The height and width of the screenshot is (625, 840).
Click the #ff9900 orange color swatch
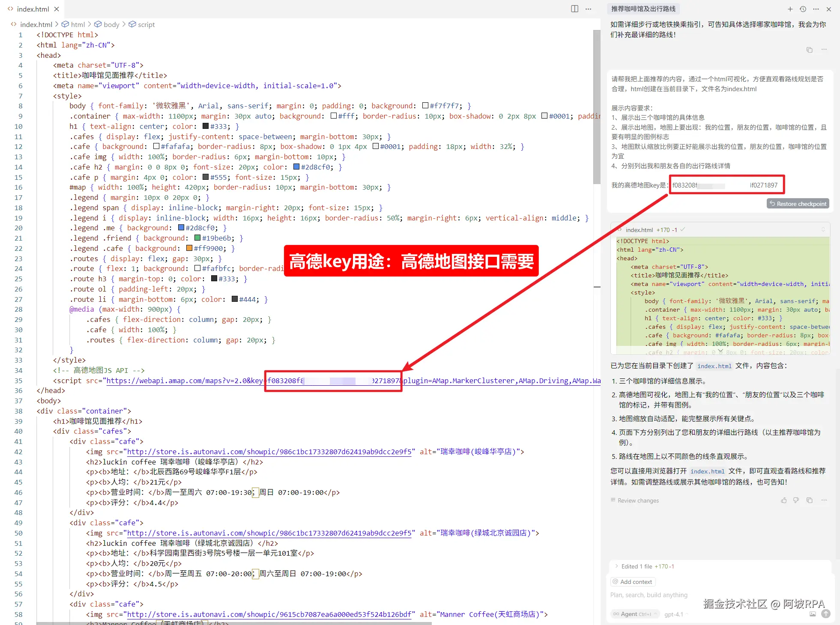[x=189, y=248]
